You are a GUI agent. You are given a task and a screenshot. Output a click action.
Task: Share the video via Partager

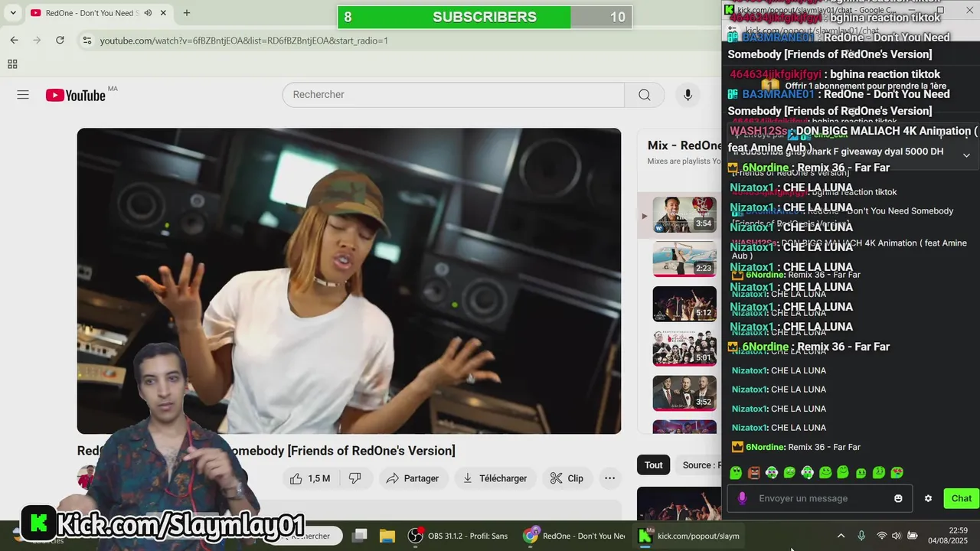(413, 478)
